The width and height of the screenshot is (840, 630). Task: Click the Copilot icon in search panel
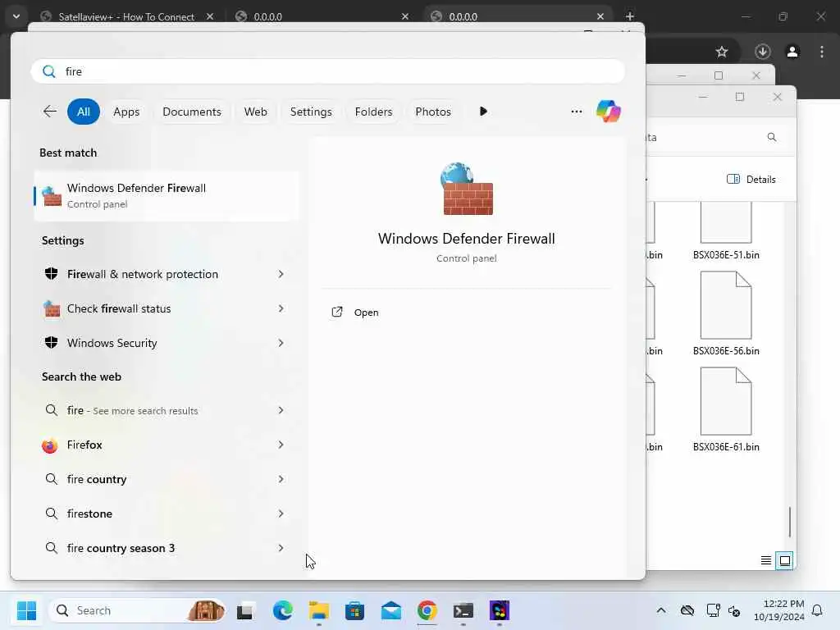click(608, 112)
